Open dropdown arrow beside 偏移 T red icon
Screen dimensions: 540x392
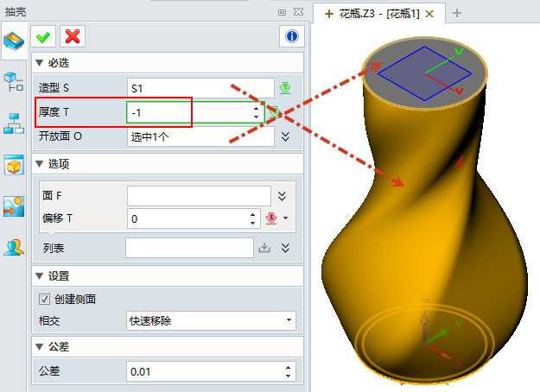(x=286, y=219)
